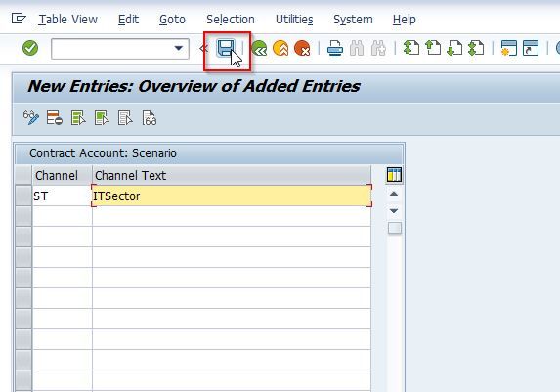The width and height of the screenshot is (560, 392).
Task: Go to First Page icon
Action: (411, 48)
